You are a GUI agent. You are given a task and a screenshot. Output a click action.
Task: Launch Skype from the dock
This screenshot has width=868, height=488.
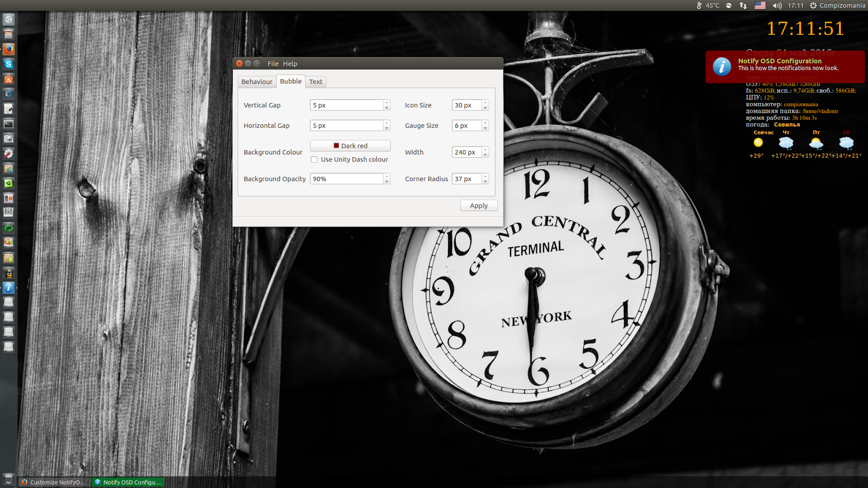click(x=8, y=64)
